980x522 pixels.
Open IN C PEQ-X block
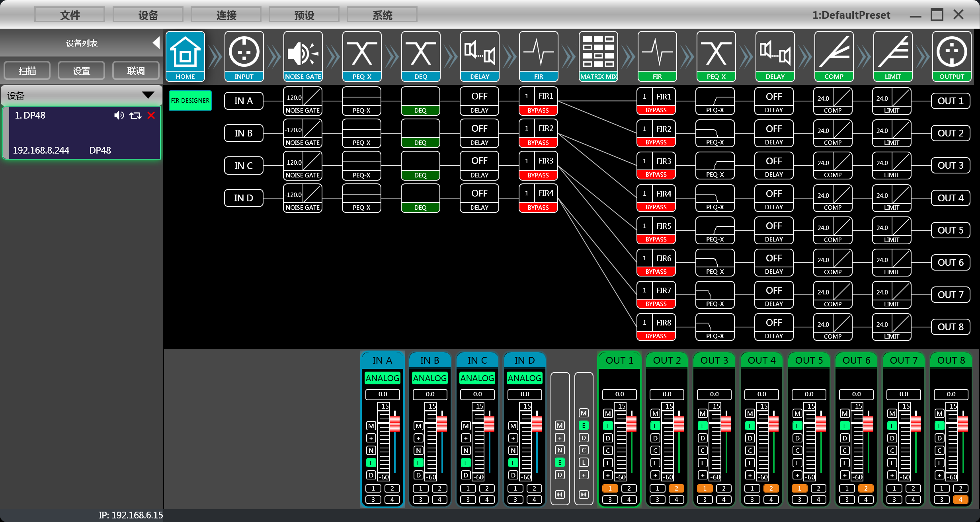pyautogui.click(x=361, y=166)
